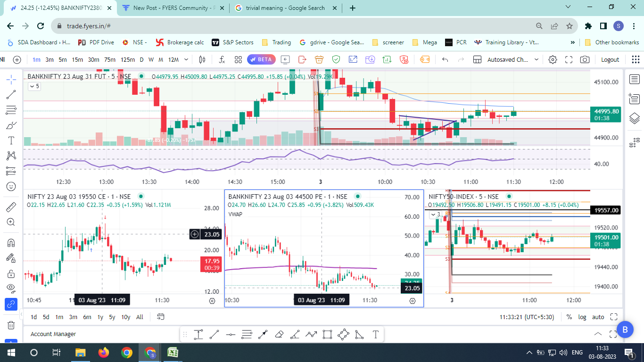Image resolution: width=644 pixels, height=362 pixels.
Task: Take a chart snapshot with camera icon
Action: point(585,60)
